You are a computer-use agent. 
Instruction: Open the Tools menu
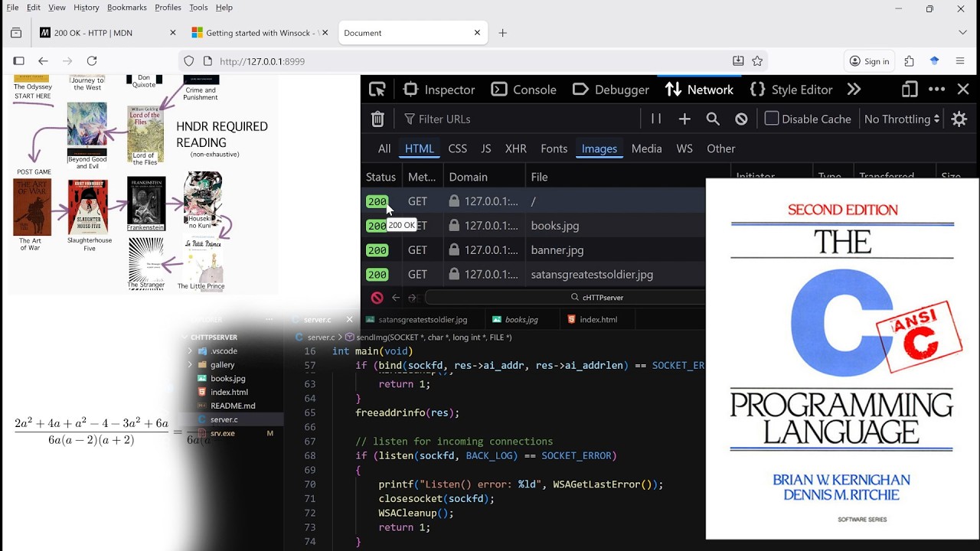(x=198, y=8)
